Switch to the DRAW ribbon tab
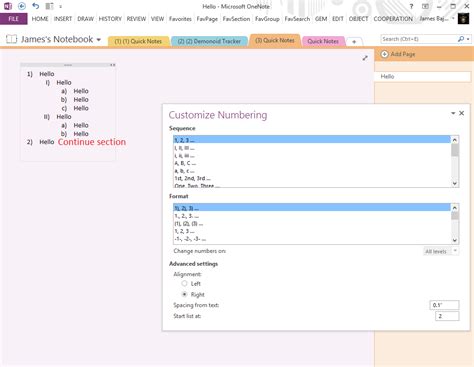Viewport: 474px width, 367px height. coord(86,19)
